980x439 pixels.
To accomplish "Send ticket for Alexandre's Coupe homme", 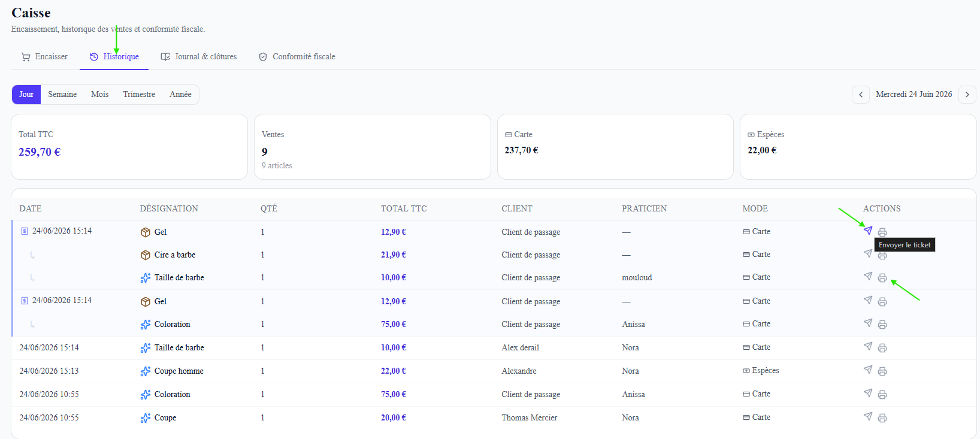I will pos(868,370).
